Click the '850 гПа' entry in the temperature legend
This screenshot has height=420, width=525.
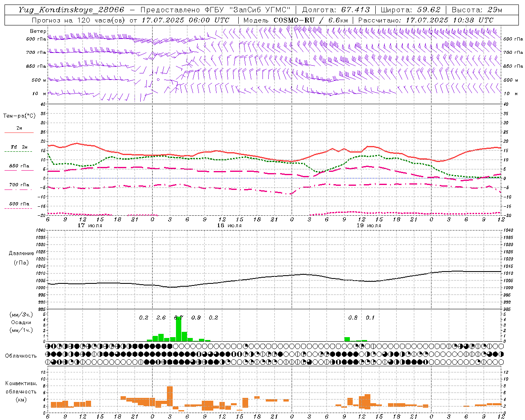(x=19, y=166)
